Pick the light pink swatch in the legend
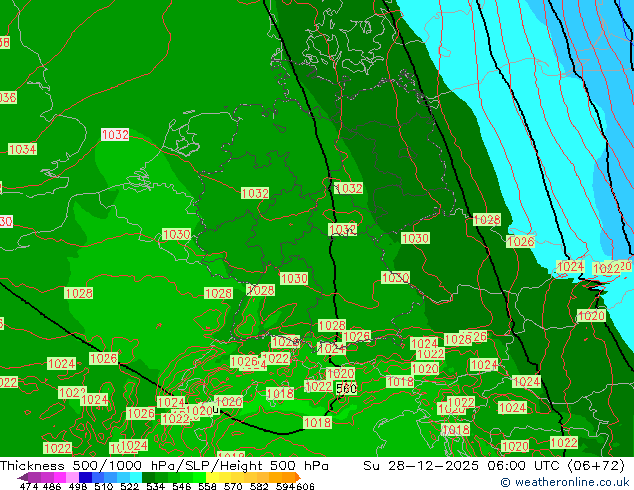Viewport: 634px width, 490px height. 72,477
